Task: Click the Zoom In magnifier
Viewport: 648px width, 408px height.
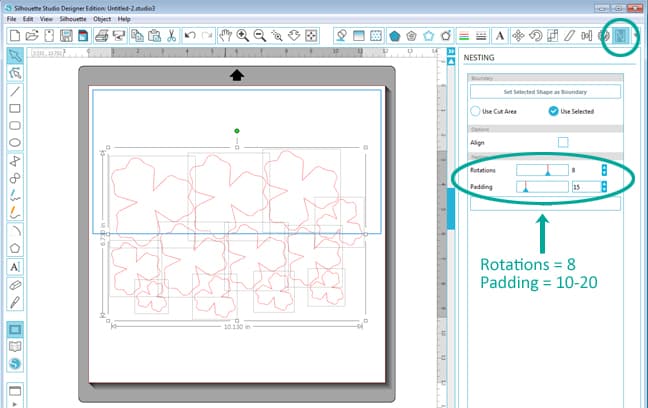Action: click(x=244, y=36)
